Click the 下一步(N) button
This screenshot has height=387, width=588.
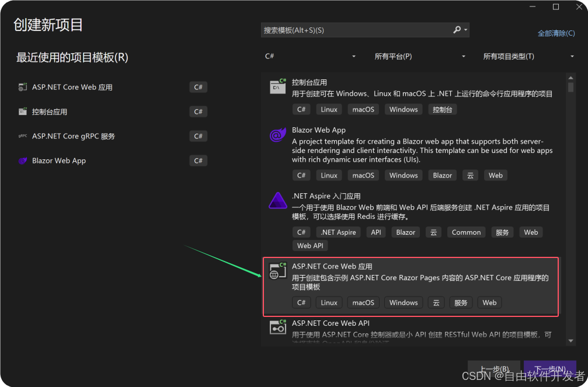[x=549, y=369]
